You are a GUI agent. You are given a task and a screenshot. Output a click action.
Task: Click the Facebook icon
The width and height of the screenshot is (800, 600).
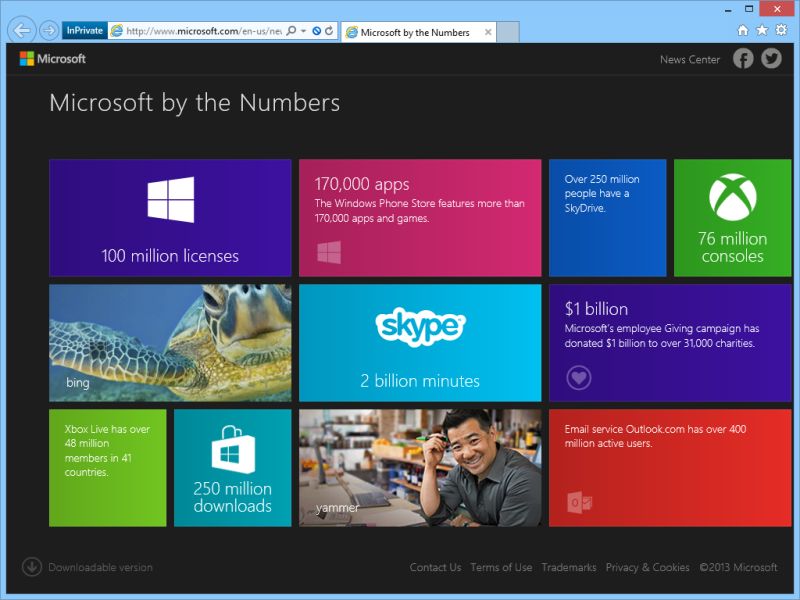[743, 58]
